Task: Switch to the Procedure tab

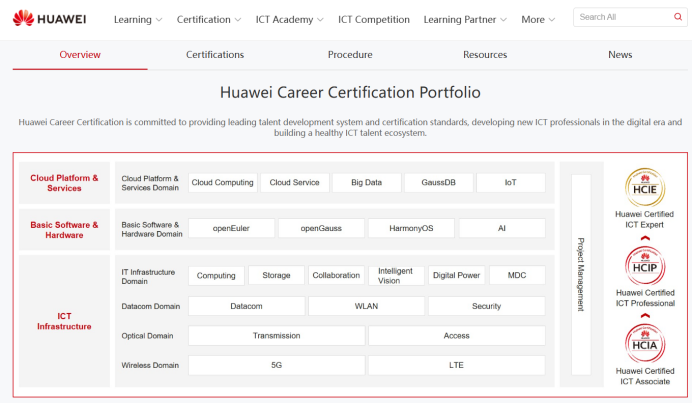Action: pyautogui.click(x=350, y=55)
